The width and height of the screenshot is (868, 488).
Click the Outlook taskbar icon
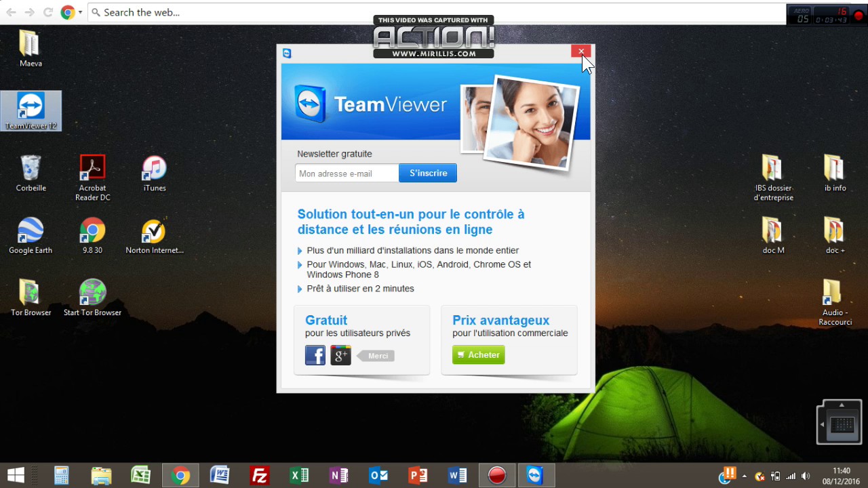[378, 476]
